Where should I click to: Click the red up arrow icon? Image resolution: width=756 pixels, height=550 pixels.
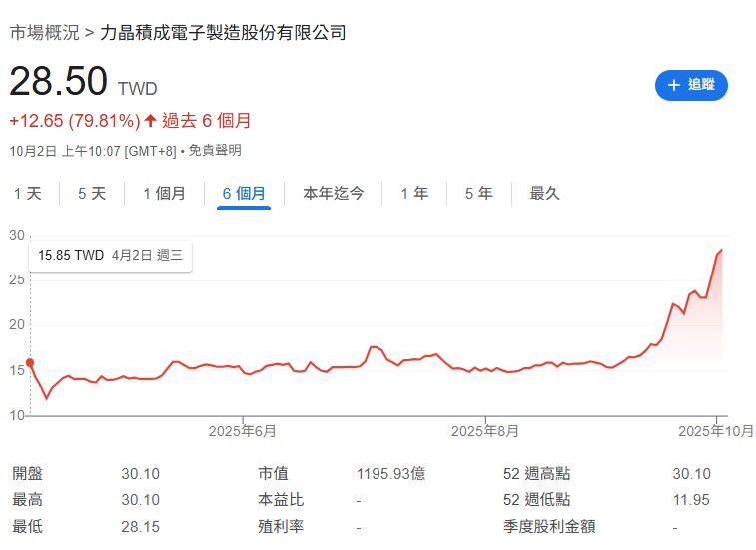(x=151, y=120)
